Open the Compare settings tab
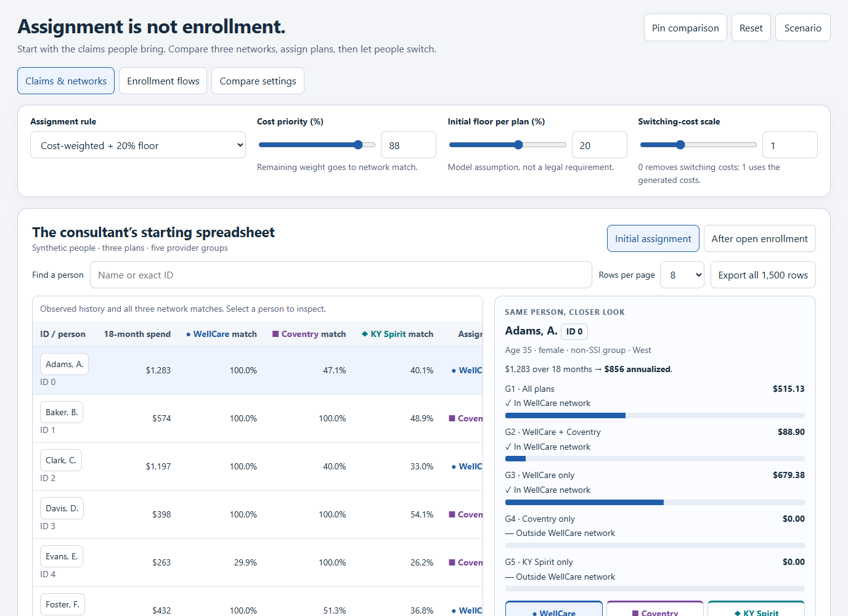848x616 pixels. [258, 81]
